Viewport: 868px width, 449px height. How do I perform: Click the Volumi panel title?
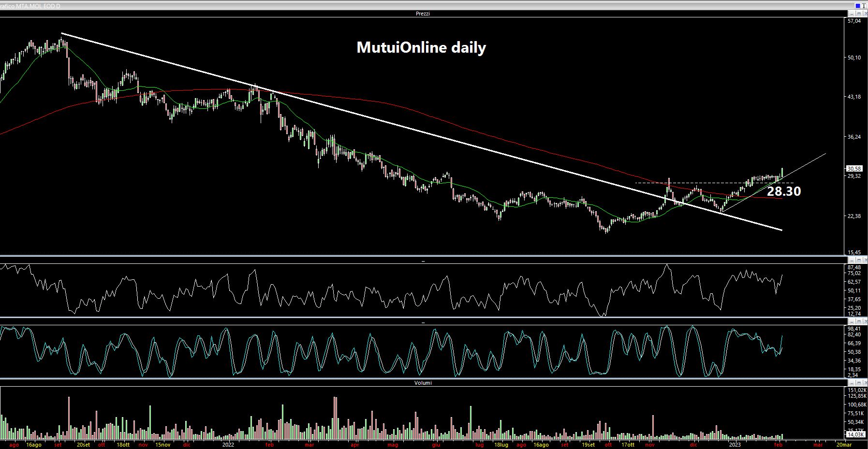coord(423,383)
